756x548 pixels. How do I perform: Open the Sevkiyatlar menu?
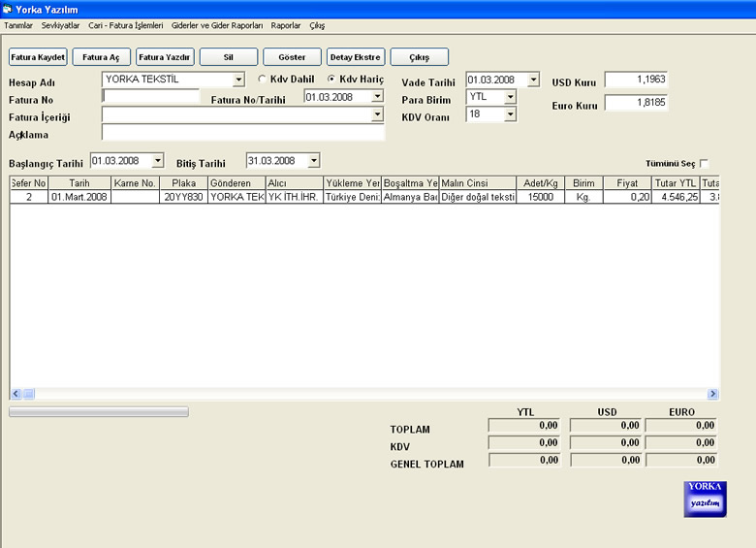(60, 25)
